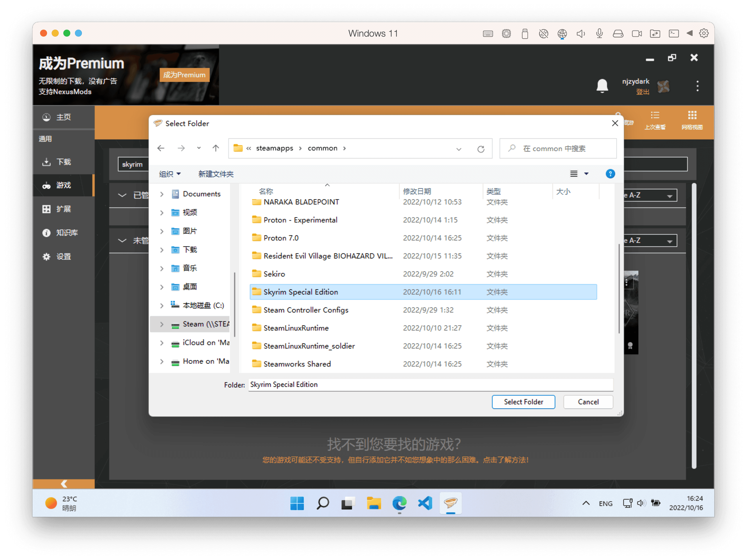
Task: Open the 下载 sidebar item
Action: 64,162
